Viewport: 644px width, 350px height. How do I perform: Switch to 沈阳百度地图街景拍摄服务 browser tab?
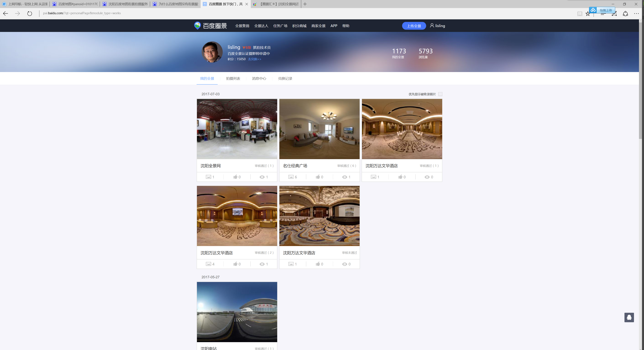click(x=125, y=4)
